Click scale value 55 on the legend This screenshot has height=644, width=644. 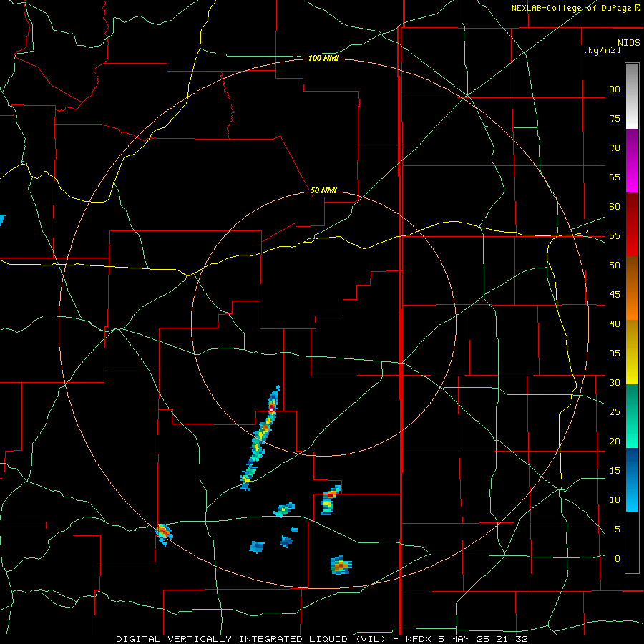pyautogui.click(x=615, y=235)
